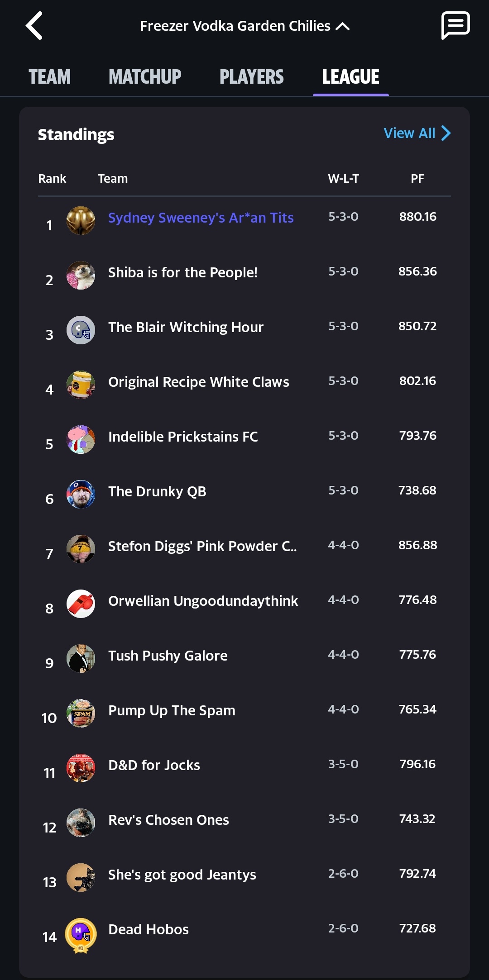Tap the red whistle avatar for Orwellian team
Viewport: 489px width, 980px height.
(81, 604)
